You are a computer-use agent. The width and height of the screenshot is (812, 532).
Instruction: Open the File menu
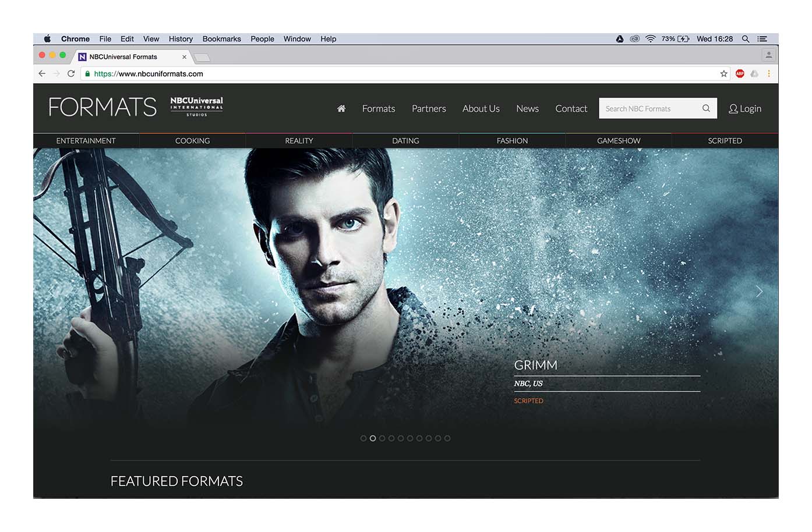[105, 39]
